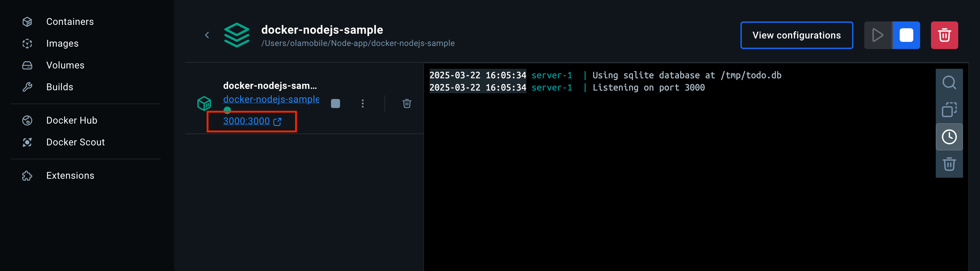
Task: Select the server-1 log line about port 3000
Action: click(x=567, y=87)
